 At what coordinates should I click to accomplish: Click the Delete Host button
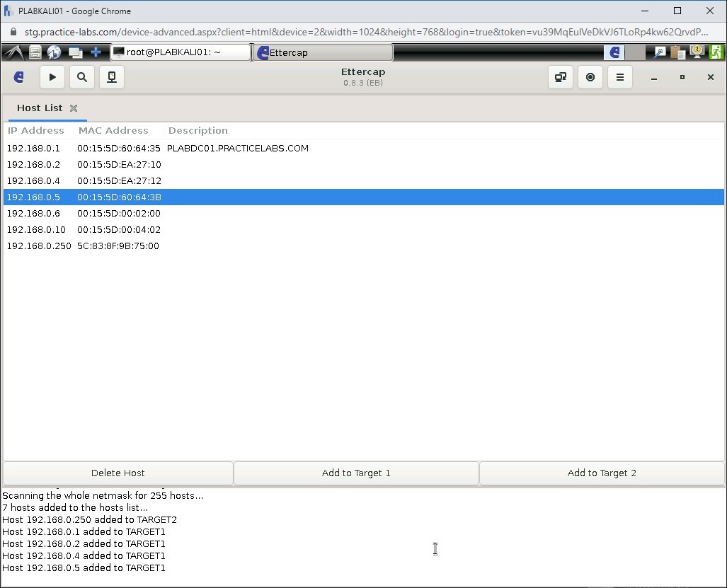point(118,473)
